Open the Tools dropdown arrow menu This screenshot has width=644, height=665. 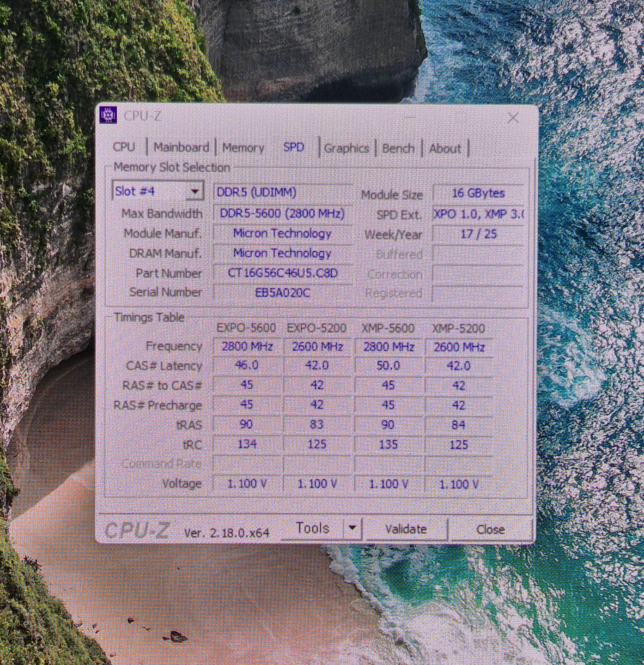tap(352, 528)
